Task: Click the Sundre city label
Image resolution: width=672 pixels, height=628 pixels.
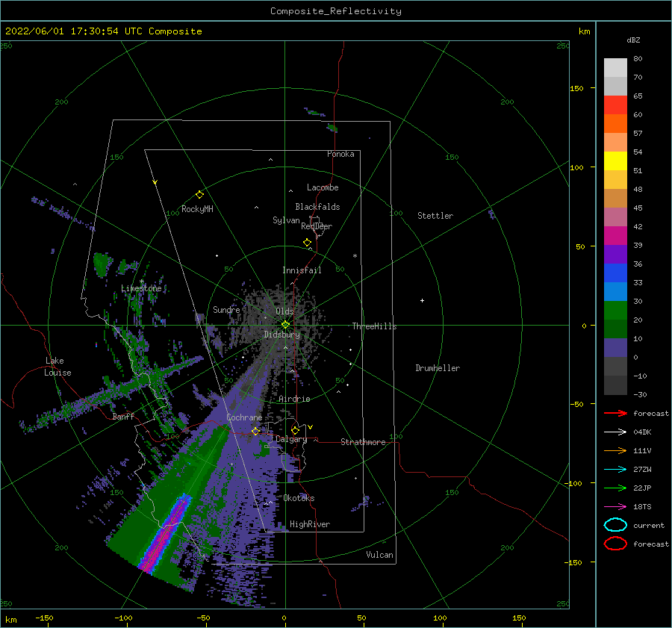Action: (x=226, y=309)
